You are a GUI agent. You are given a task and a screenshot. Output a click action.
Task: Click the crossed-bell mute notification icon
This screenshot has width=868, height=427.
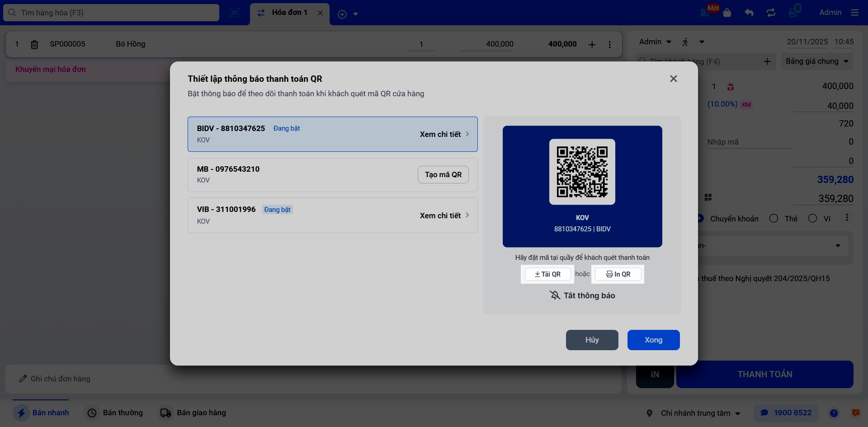(x=555, y=295)
